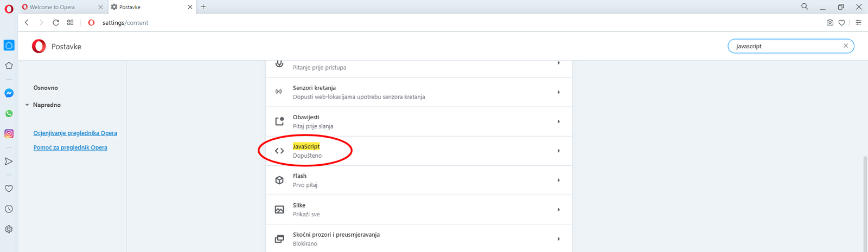Open Instagram sidebar panel
This screenshot has width=868, height=252.
coord(9,134)
